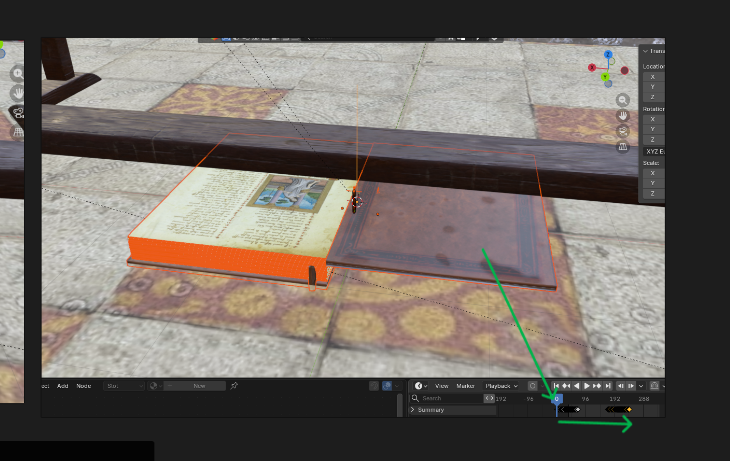Snap view to the dark red negative X gizmo ball

(625, 71)
